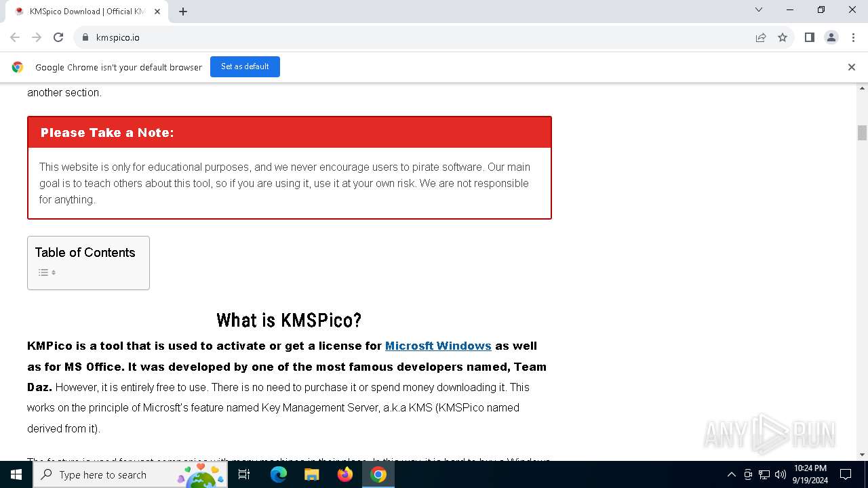Open Chrome's three-dot menu

click(852, 37)
